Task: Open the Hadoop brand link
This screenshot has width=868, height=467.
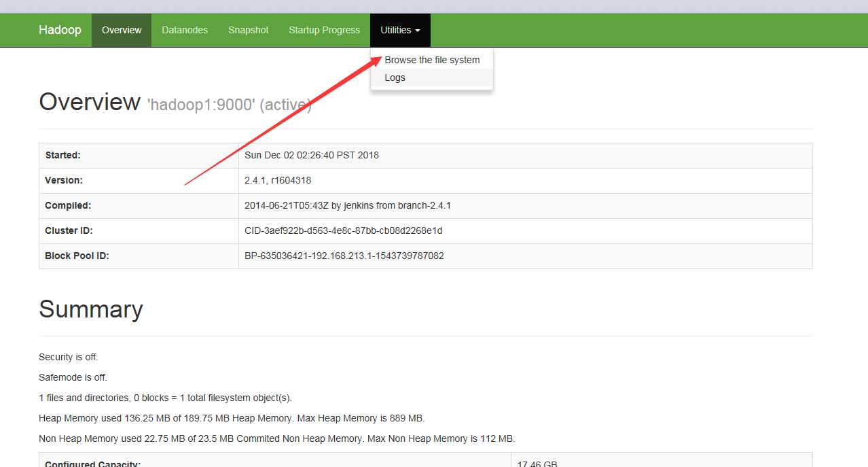Action: (60, 30)
